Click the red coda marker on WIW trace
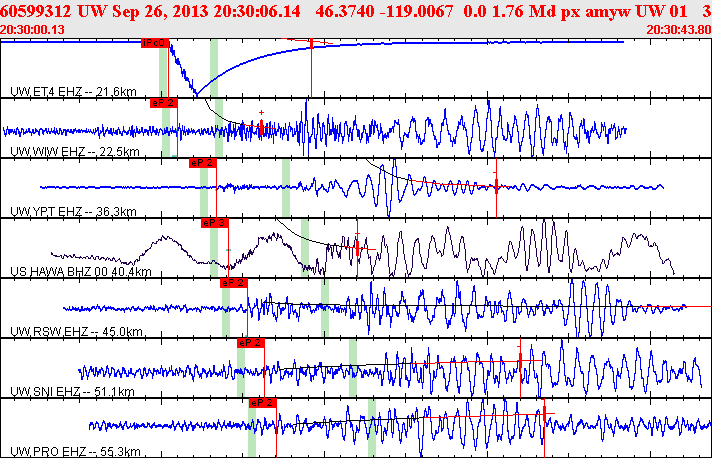Viewport: 712px width, 458px height. tap(262, 127)
